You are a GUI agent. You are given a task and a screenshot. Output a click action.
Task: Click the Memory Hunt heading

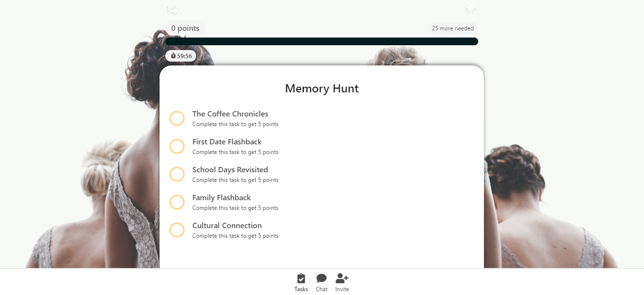coord(322,89)
